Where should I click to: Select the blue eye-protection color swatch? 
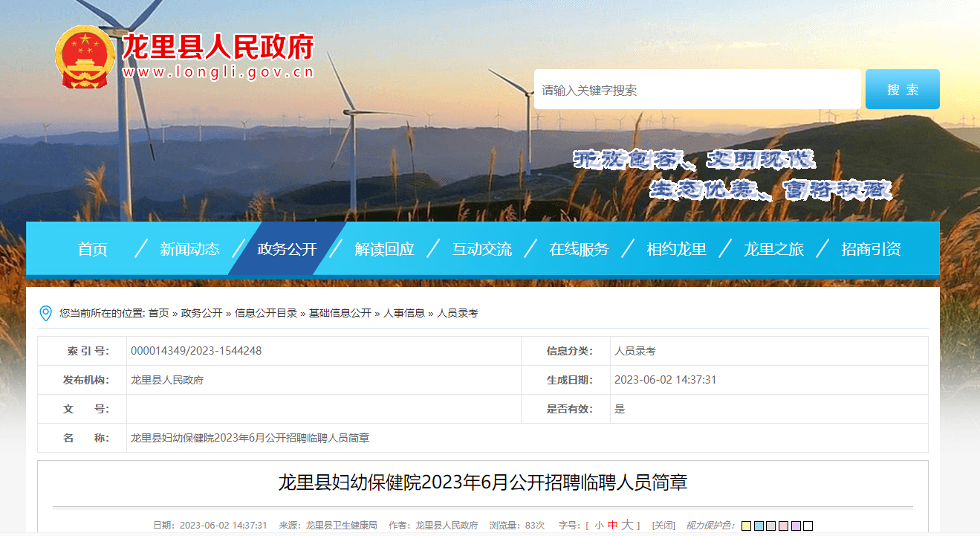[x=759, y=526]
